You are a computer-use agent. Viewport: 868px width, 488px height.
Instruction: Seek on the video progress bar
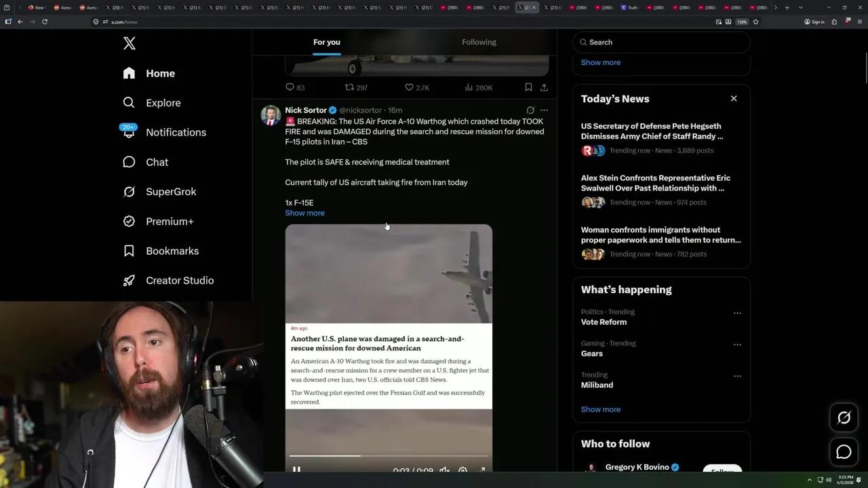(x=389, y=456)
